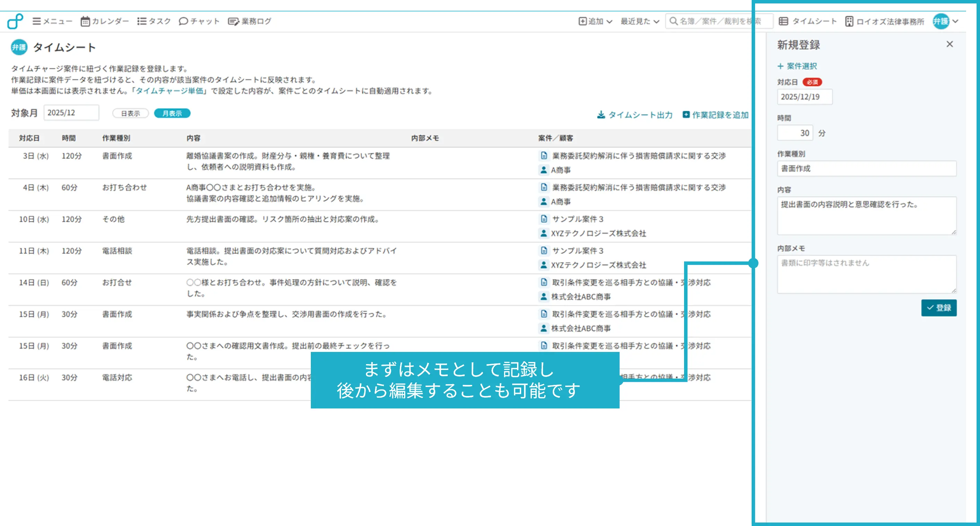Viewport: 980px width, 526px height.
Task: Expand the 追加 dropdown
Action: pos(595,22)
